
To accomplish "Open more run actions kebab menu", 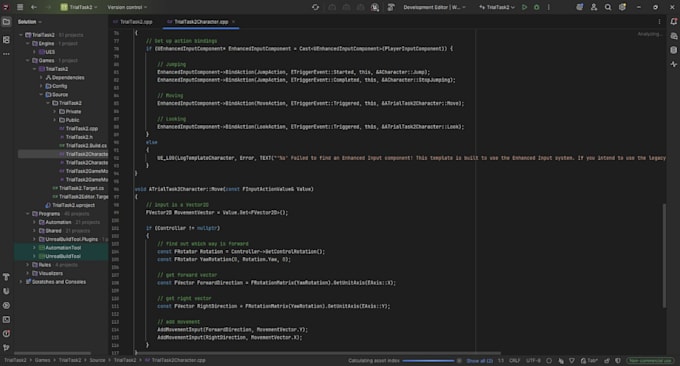I will 549,7.
